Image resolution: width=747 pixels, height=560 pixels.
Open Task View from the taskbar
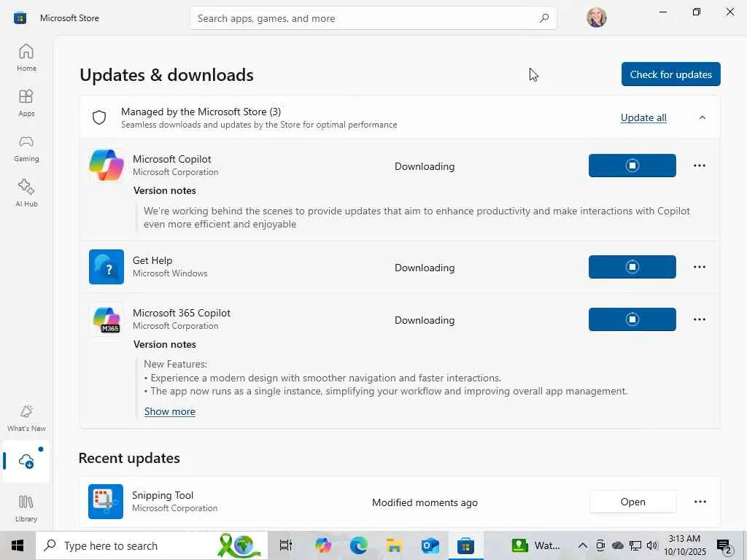click(286, 545)
